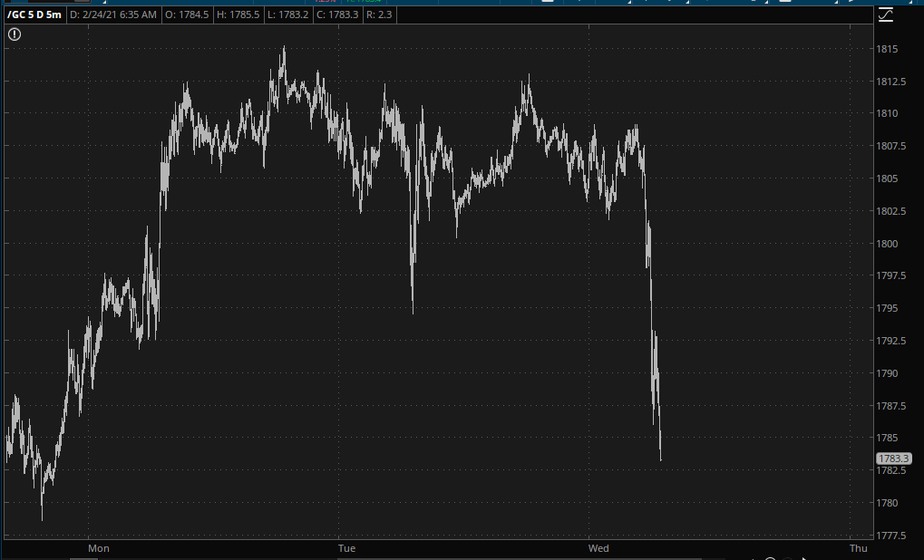
Task: Click the /GC 5 D 5m chart label
Action: pos(34,14)
